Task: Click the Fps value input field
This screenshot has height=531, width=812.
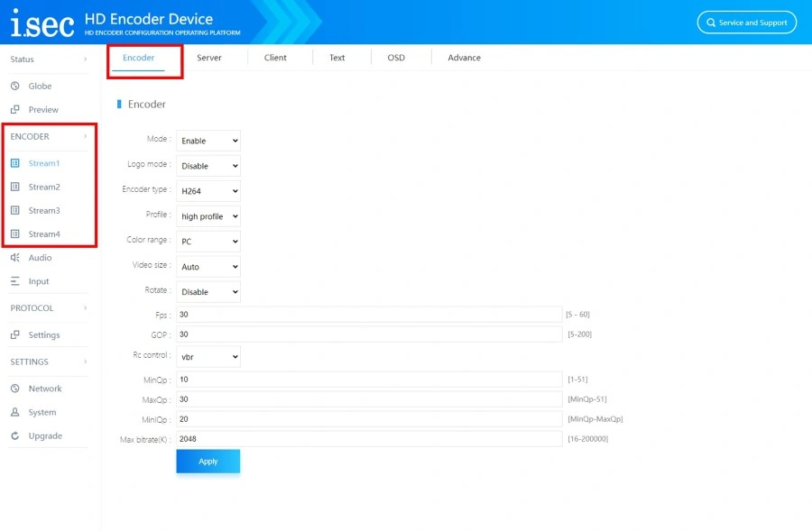Action: [x=369, y=314]
